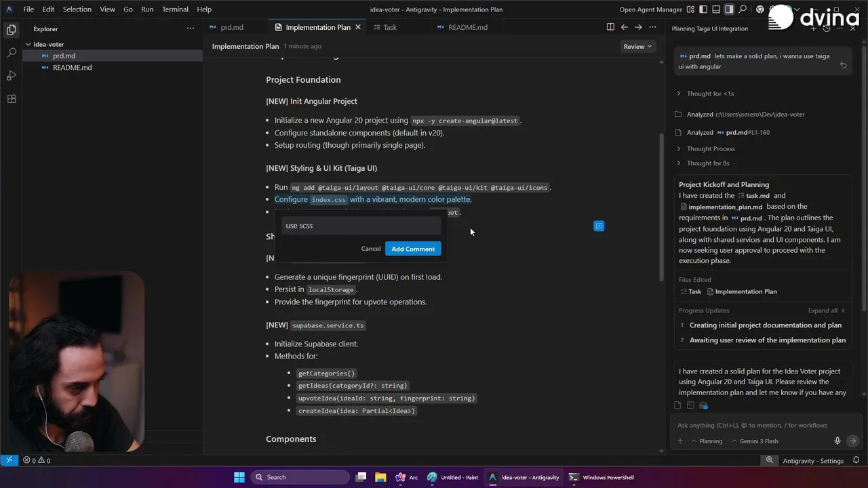This screenshot has height=488, width=868.
Task: Toggle the primary side bar
Action: tap(703, 9)
